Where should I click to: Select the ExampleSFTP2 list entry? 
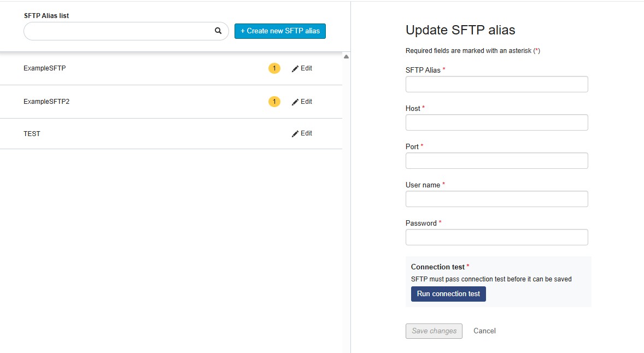[46, 102]
